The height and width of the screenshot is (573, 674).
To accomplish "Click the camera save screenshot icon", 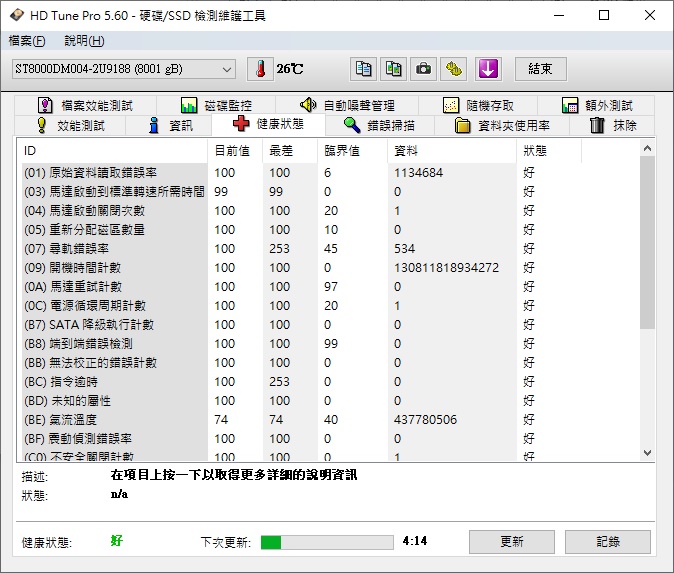I will 423,69.
